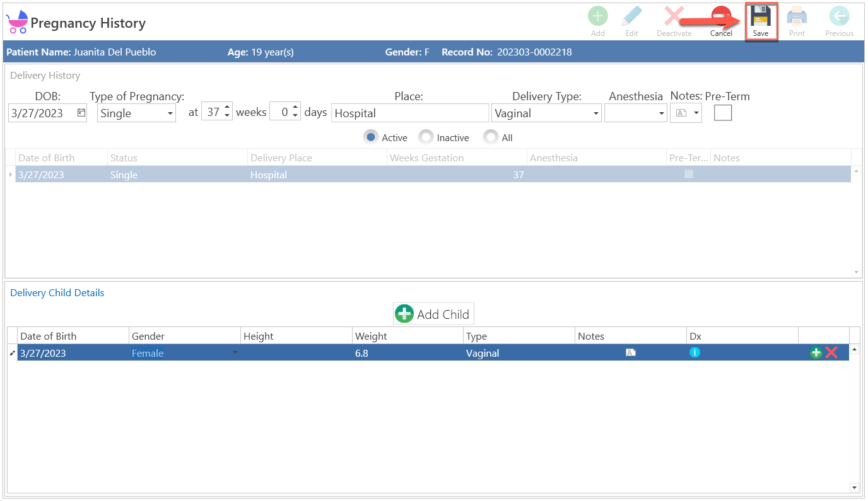Click the Delivery Place column header
Image resolution: width=868 pixels, height=501 pixels.
[x=317, y=158]
